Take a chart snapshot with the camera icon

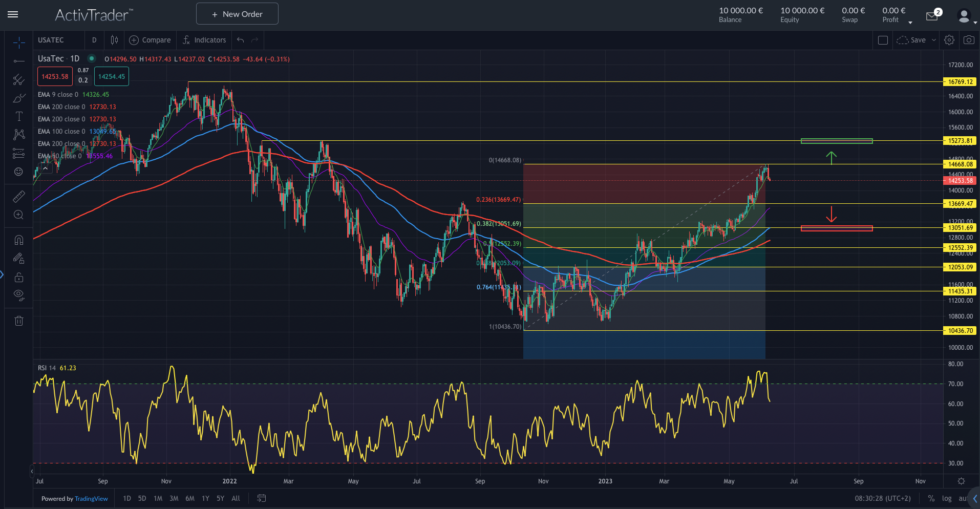tap(969, 40)
